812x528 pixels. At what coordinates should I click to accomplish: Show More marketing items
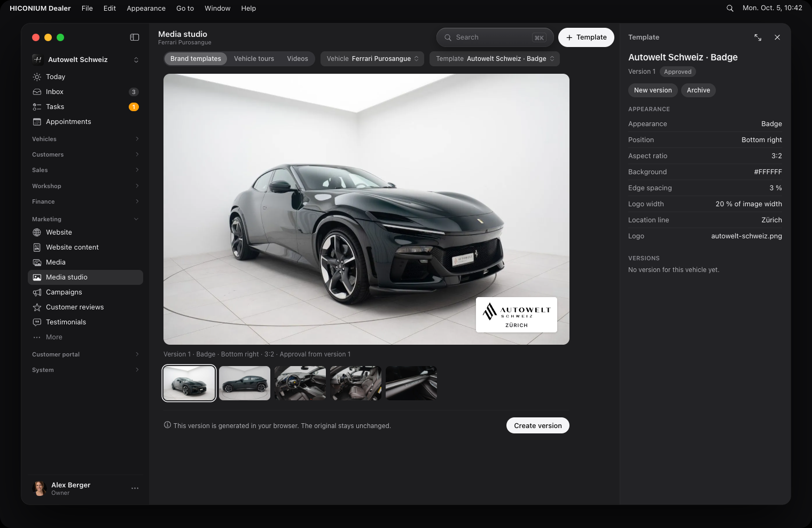tap(85, 337)
